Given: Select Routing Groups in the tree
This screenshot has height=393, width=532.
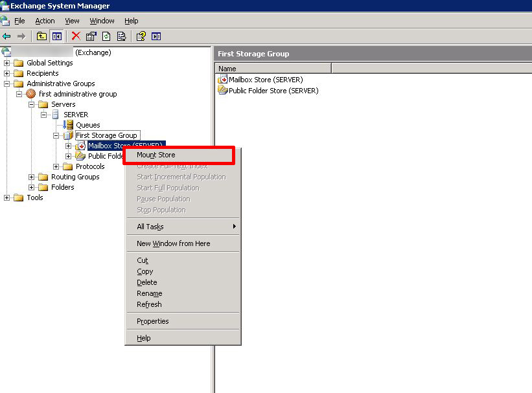Looking at the screenshot, I should pos(75,177).
